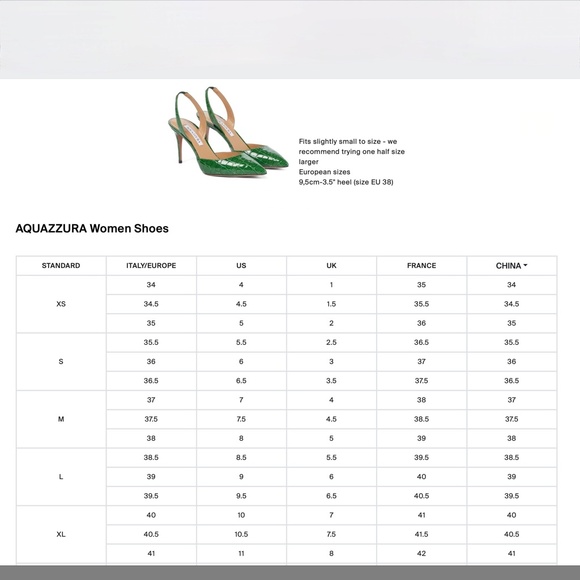Select UK size 3.5 cell
Image resolution: width=580 pixels, height=580 pixels.
point(331,381)
